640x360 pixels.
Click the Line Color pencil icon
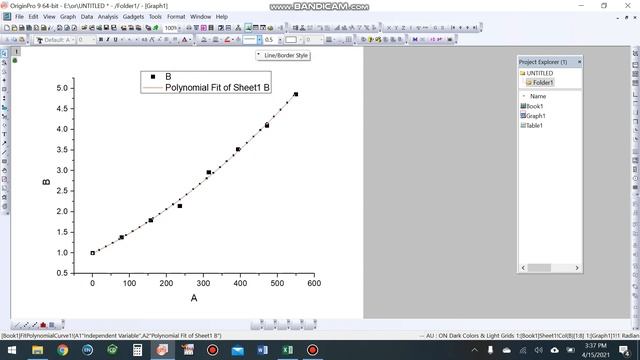(x=227, y=40)
